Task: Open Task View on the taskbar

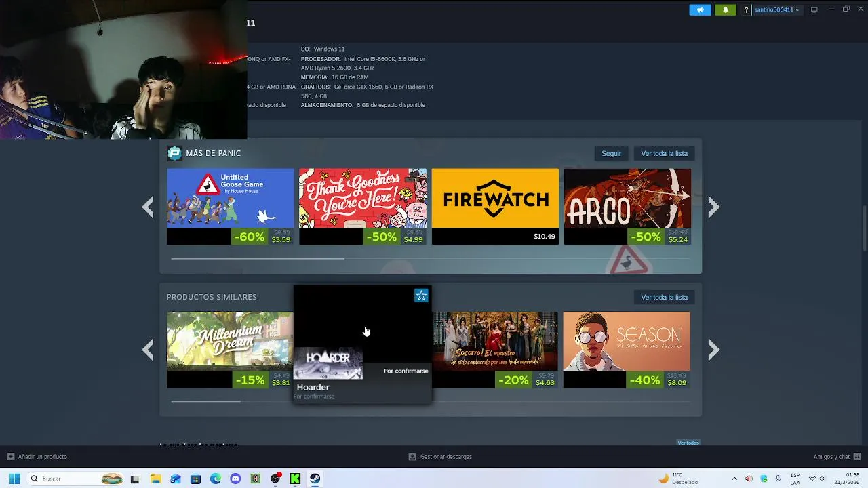Action: 135,479
